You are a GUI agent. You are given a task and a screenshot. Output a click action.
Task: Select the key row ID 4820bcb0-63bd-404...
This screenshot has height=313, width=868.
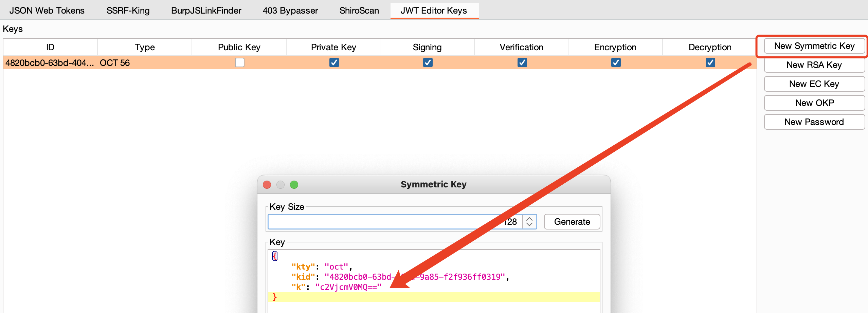(x=50, y=63)
